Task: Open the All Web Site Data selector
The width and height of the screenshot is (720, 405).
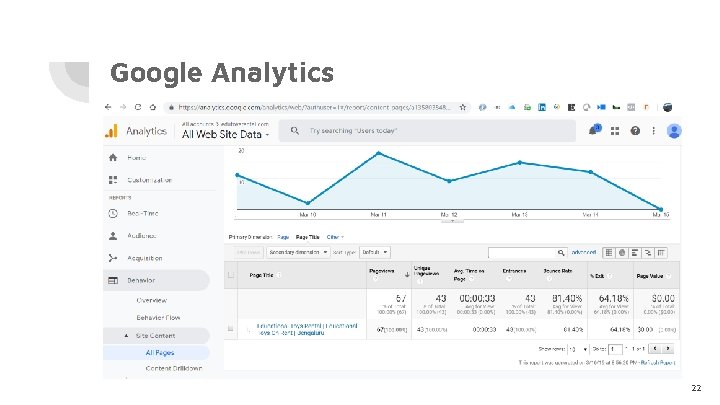Action: point(225,134)
